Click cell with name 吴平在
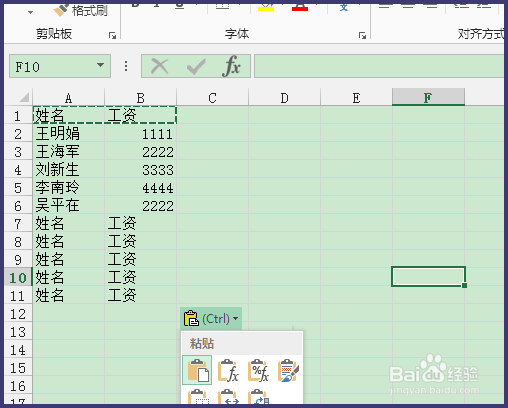 point(69,206)
